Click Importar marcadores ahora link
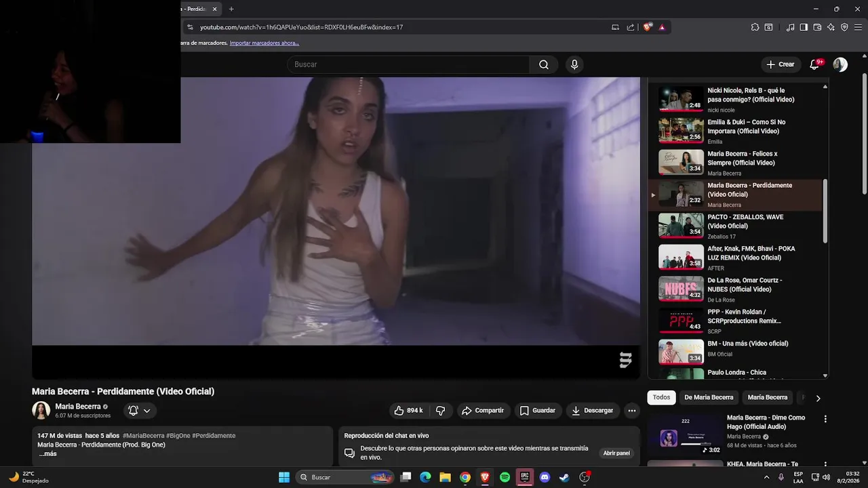 [x=264, y=43]
